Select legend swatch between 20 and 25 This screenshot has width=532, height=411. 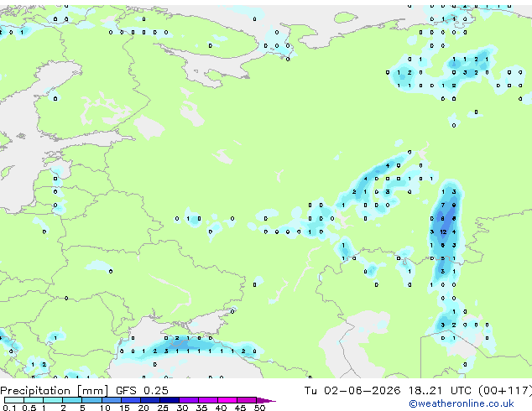click(149, 400)
